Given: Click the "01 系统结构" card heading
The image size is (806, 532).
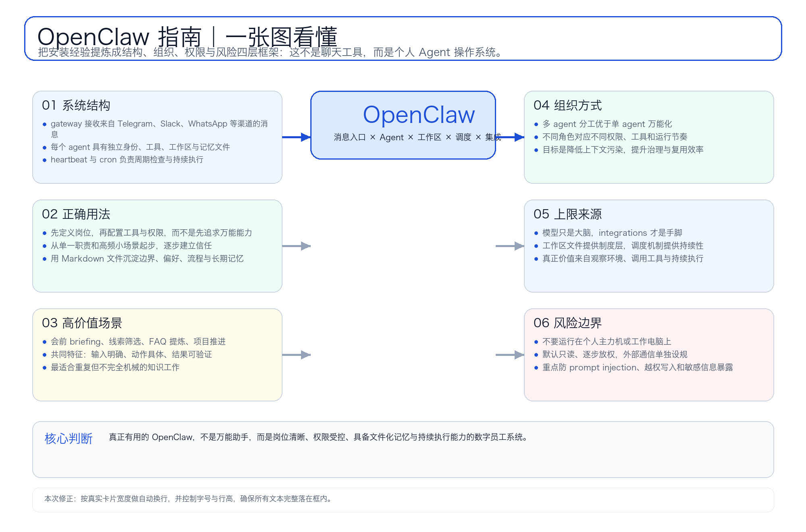Looking at the screenshot, I should 76,105.
